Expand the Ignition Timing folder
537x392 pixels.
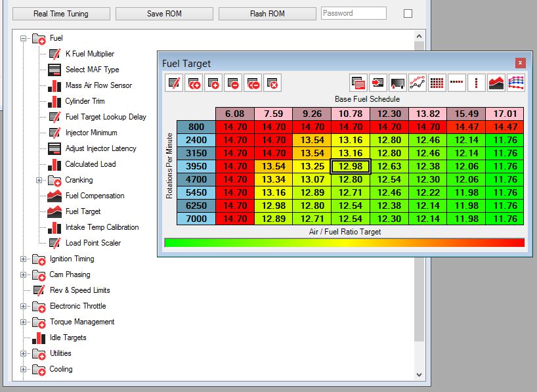click(x=23, y=259)
